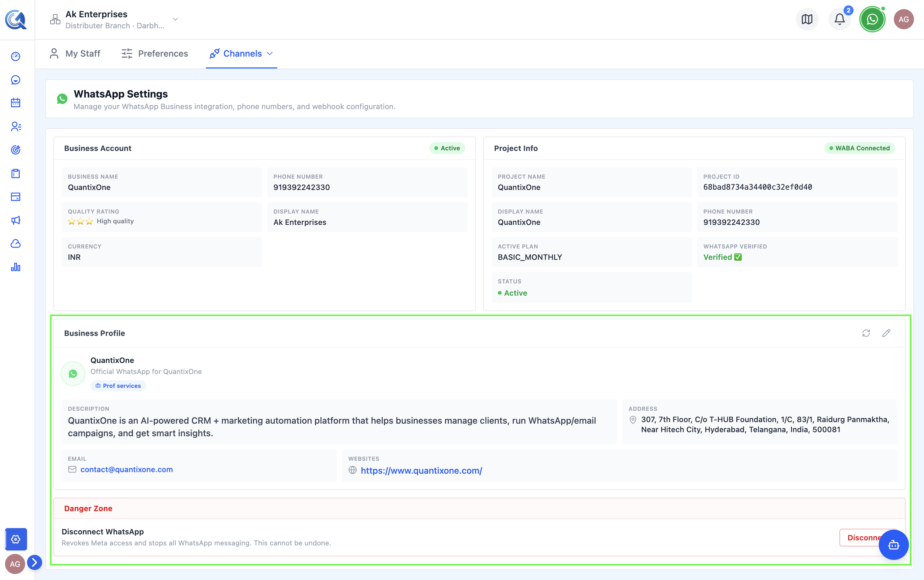Click the WhatsApp Settings heading
The image size is (924, 580).
[x=120, y=94]
